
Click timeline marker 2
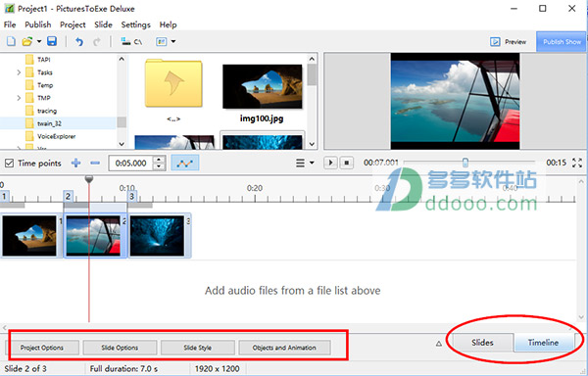[68, 196]
